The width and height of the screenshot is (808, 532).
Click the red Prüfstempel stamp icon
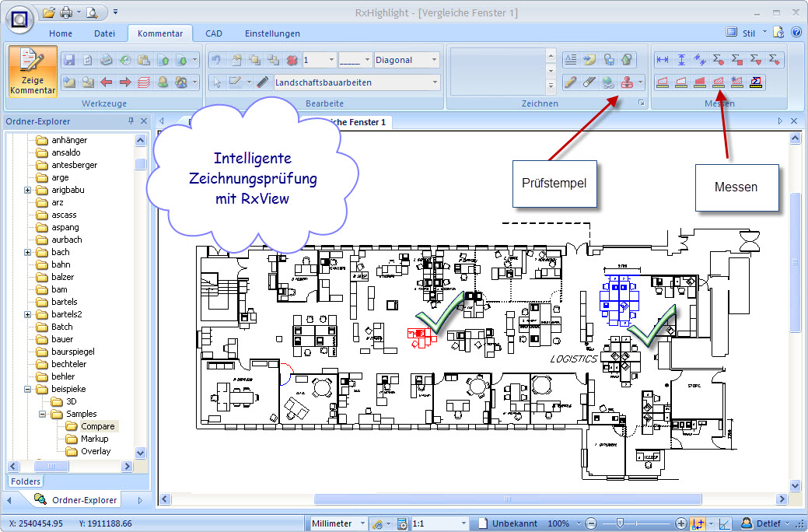(627, 82)
